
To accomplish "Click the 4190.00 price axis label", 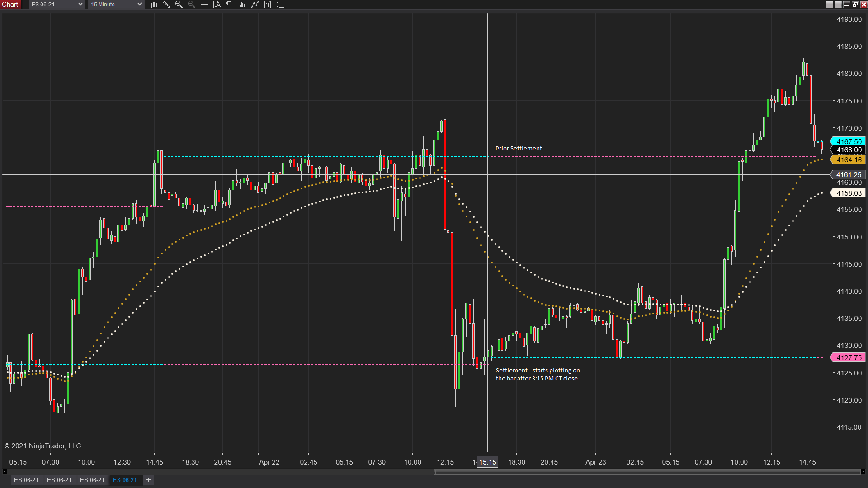I will point(849,19).
